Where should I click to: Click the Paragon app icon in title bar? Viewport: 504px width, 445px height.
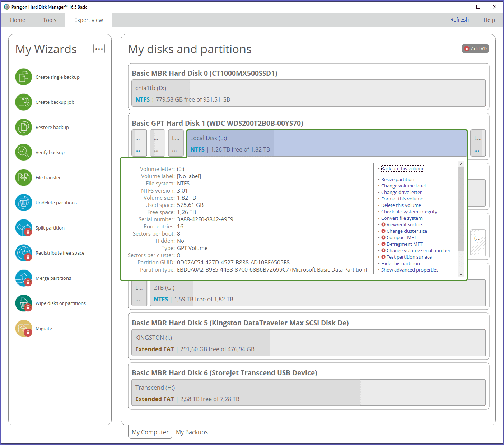[x=6, y=7]
